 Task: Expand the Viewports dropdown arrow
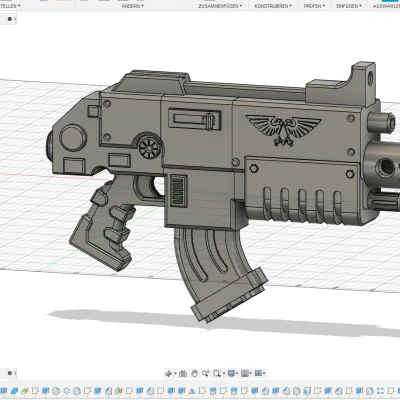click(264, 373)
